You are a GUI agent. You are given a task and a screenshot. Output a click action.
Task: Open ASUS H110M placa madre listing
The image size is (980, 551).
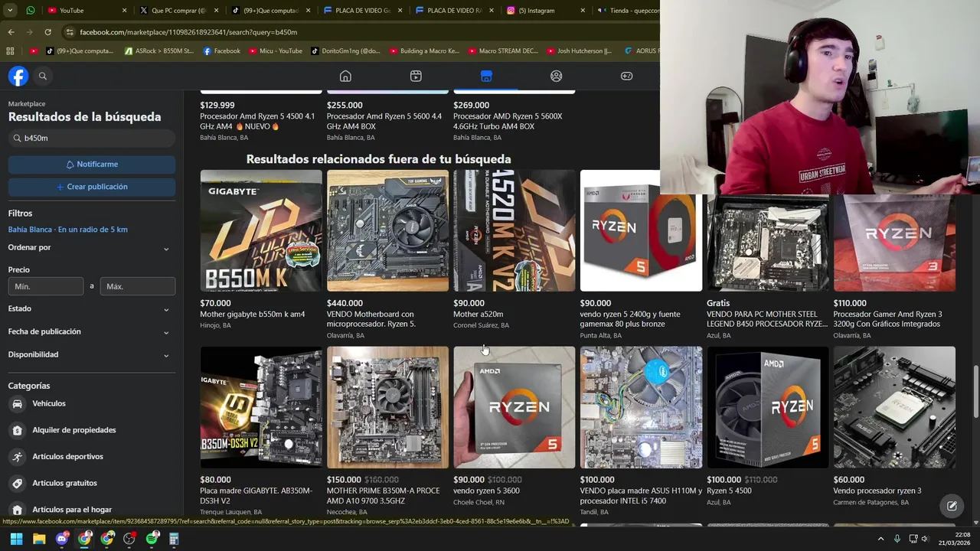point(641,407)
